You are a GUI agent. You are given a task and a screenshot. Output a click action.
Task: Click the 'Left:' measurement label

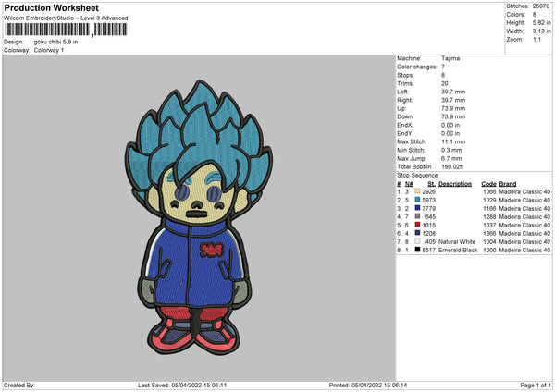(402, 92)
